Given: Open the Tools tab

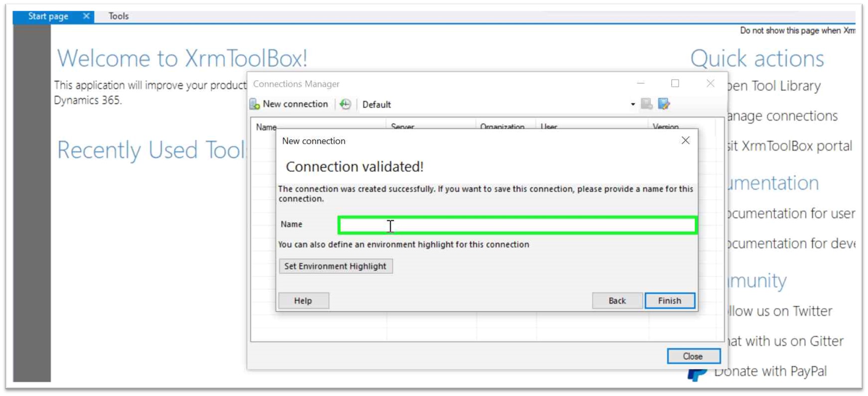Looking at the screenshot, I should point(119,16).
